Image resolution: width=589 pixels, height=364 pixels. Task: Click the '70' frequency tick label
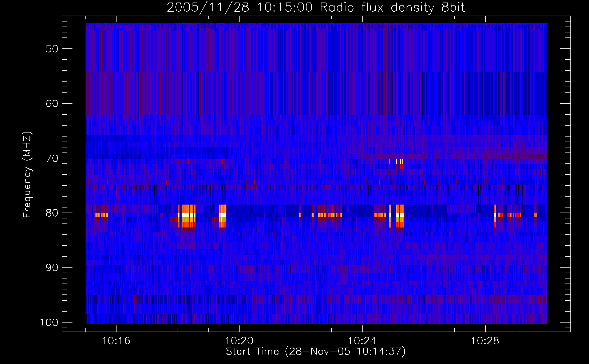(52, 158)
